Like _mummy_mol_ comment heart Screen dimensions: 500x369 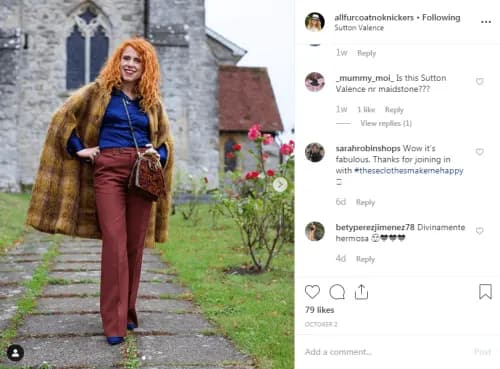[x=480, y=81]
